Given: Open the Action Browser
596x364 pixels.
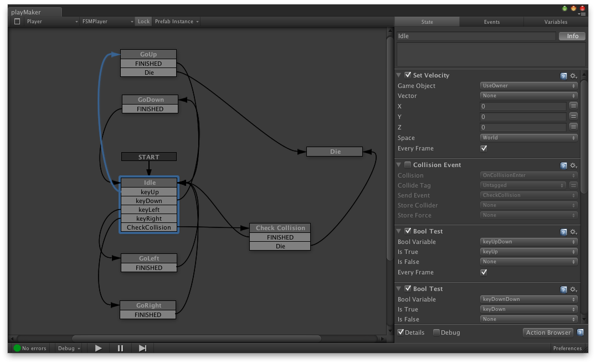Looking at the screenshot, I should coord(548,332).
